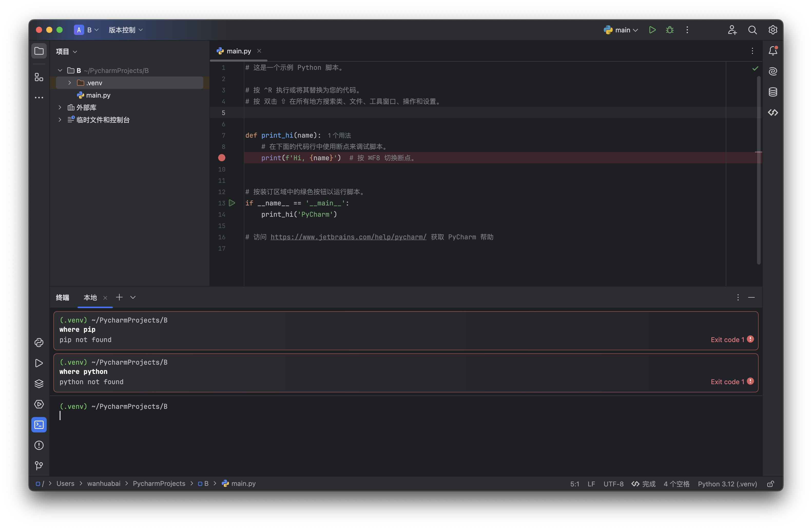812x529 pixels.
Task: Open the Python Packages tool window
Action: point(39,384)
